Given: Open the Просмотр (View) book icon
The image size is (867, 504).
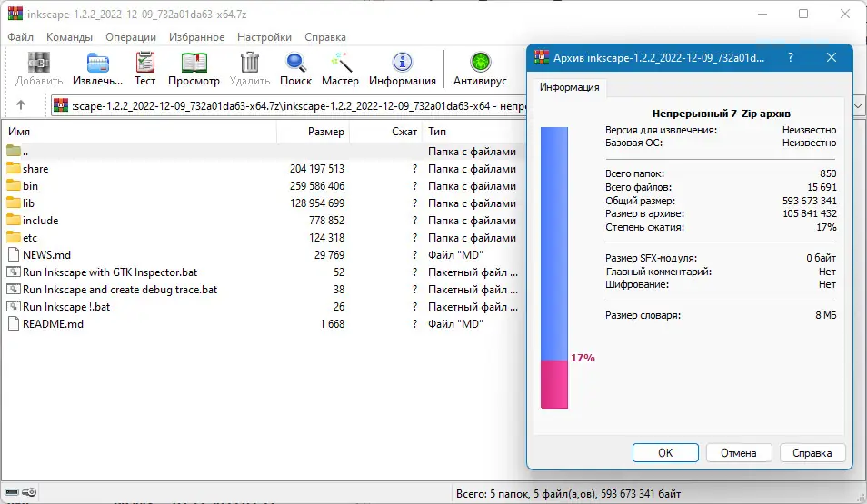Looking at the screenshot, I should 194,63.
